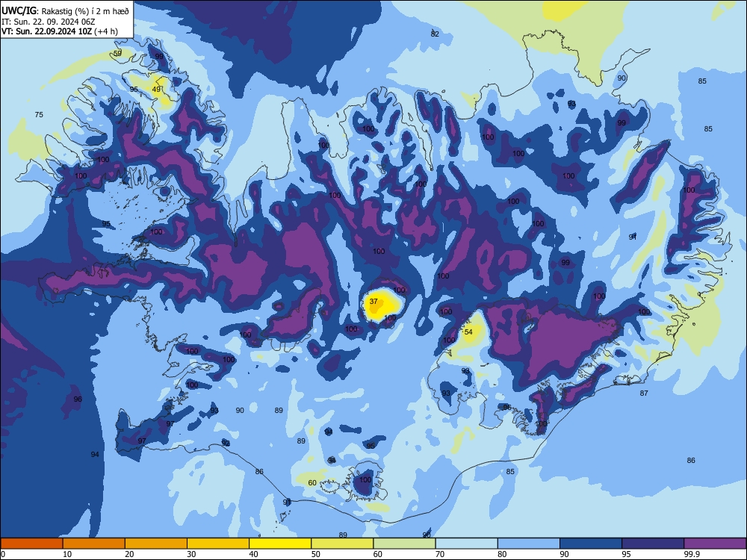The height and width of the screenshot is (560, 747).
Task: Click the '95' legend tick label in the color bar
Action: click(626, 554)
